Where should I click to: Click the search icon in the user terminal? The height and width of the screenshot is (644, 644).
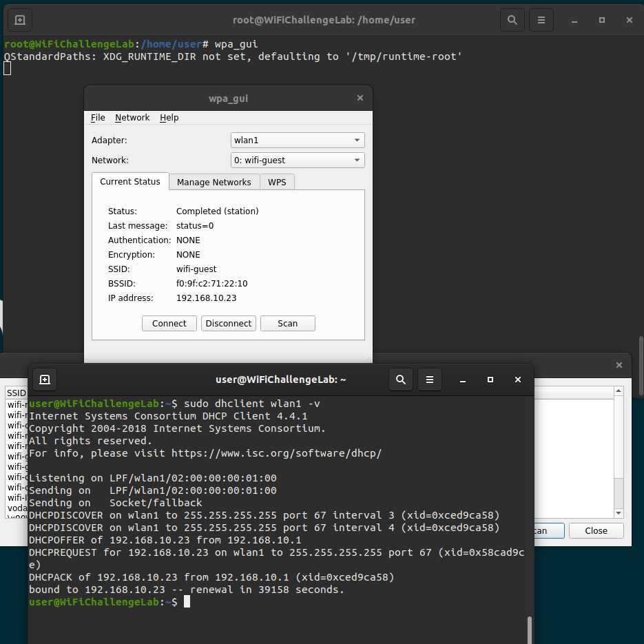pos(401,379)
